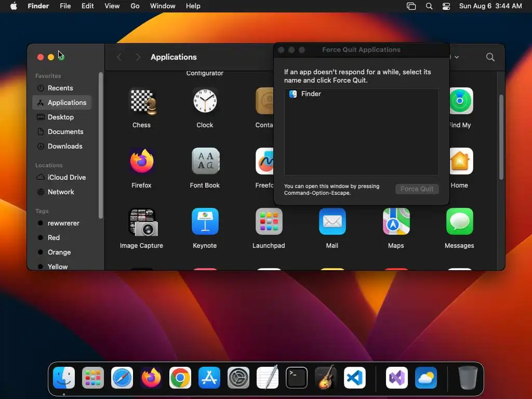The height and width of the screenshot is (399, 532).
Task: Launch Visual Studio Code from the Dock
Action: 354,378
